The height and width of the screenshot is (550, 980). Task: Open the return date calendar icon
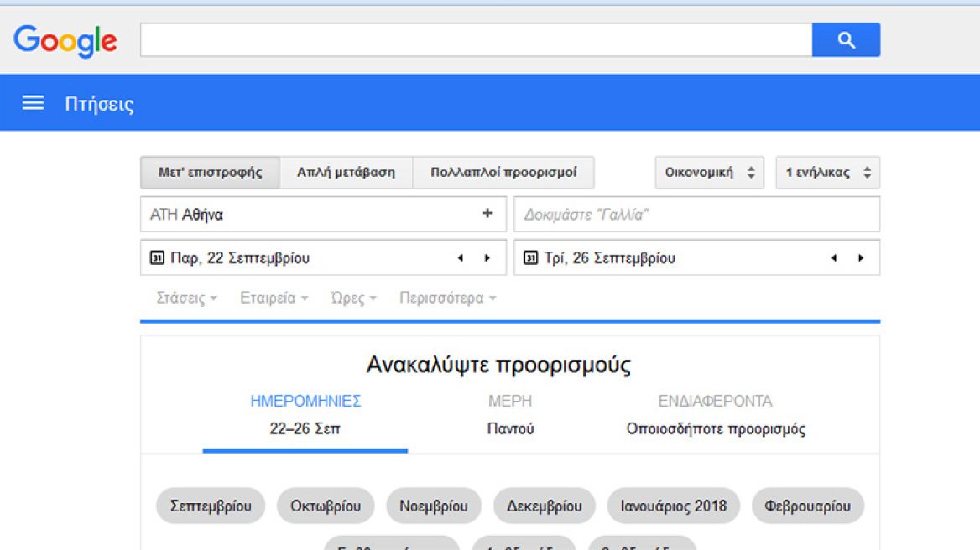(530, 257)
